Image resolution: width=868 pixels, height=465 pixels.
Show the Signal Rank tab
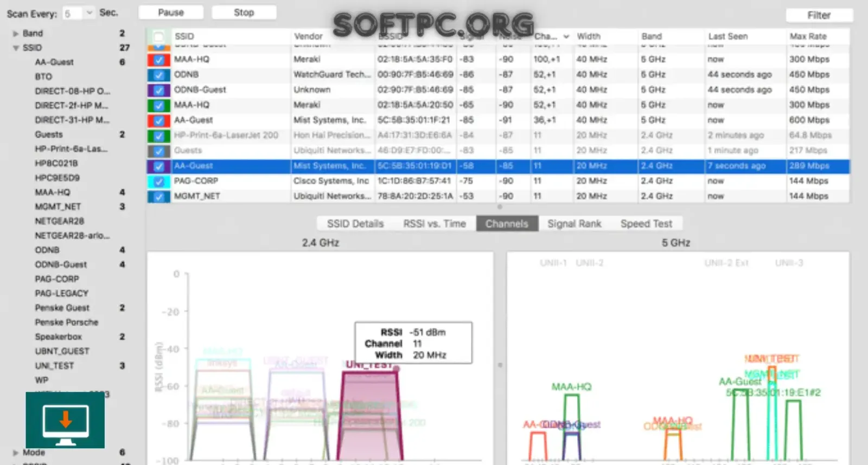coord(574,223)
